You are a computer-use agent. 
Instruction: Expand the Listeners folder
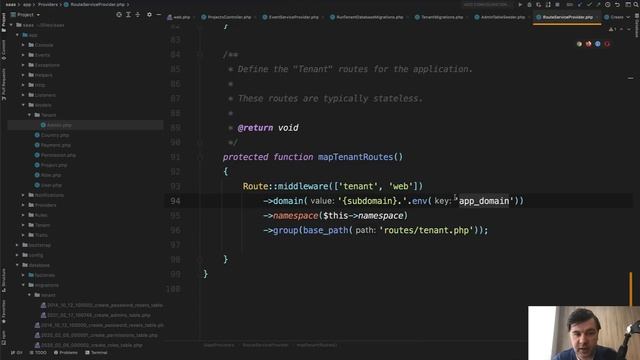point(23,95)
